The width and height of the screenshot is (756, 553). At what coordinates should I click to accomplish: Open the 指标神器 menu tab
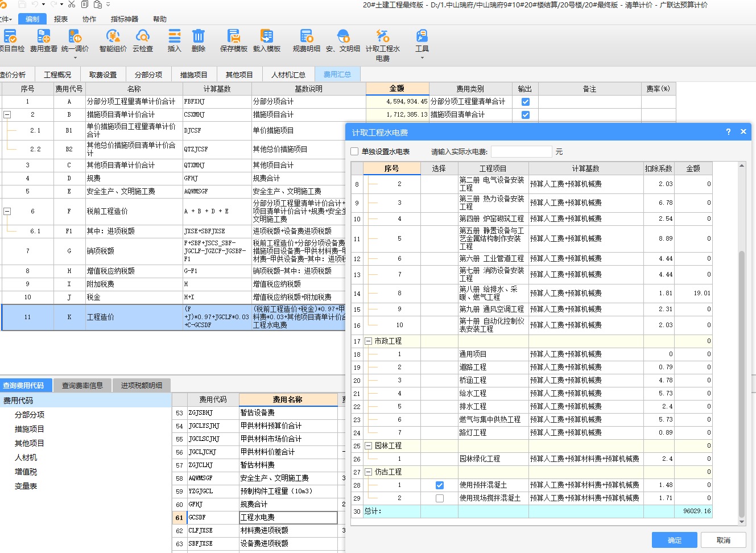tap(125, 19)
